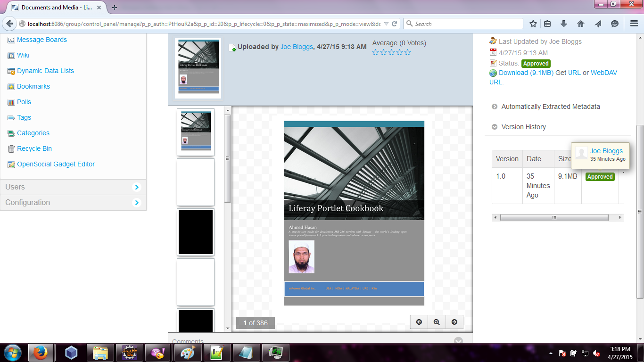Rate document with third star

pyautogui.click(x=392, y=52)
